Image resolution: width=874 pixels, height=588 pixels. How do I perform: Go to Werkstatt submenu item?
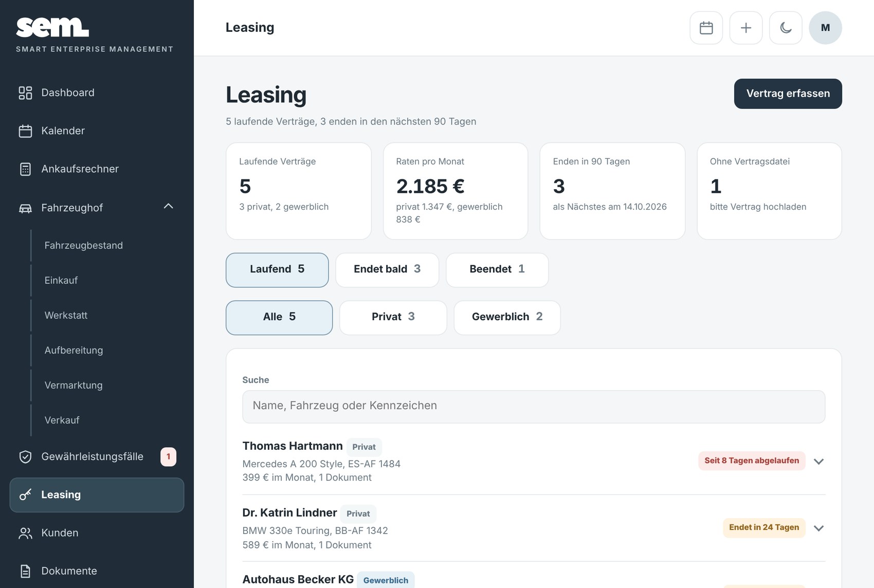tap(66, 316)
